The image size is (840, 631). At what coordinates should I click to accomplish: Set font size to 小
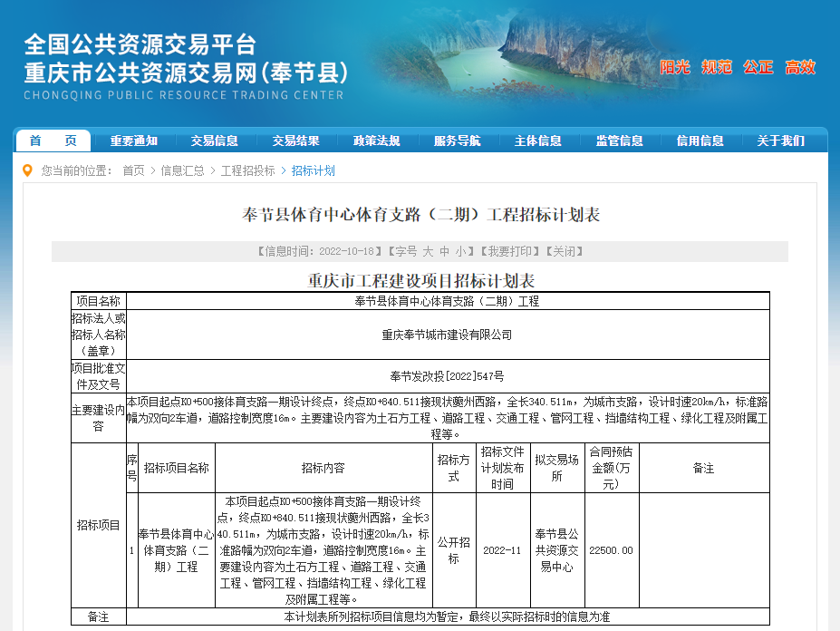tap(460, 251)
